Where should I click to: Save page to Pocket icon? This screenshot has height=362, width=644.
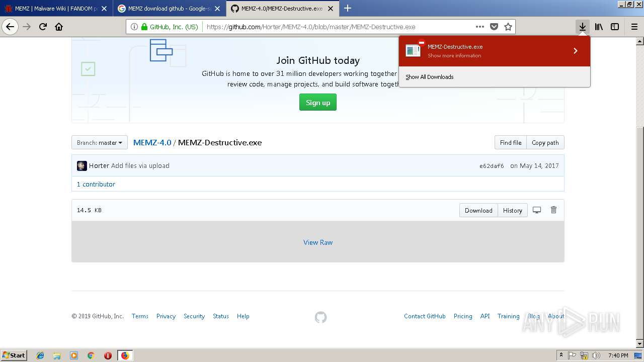pos(494,27)
